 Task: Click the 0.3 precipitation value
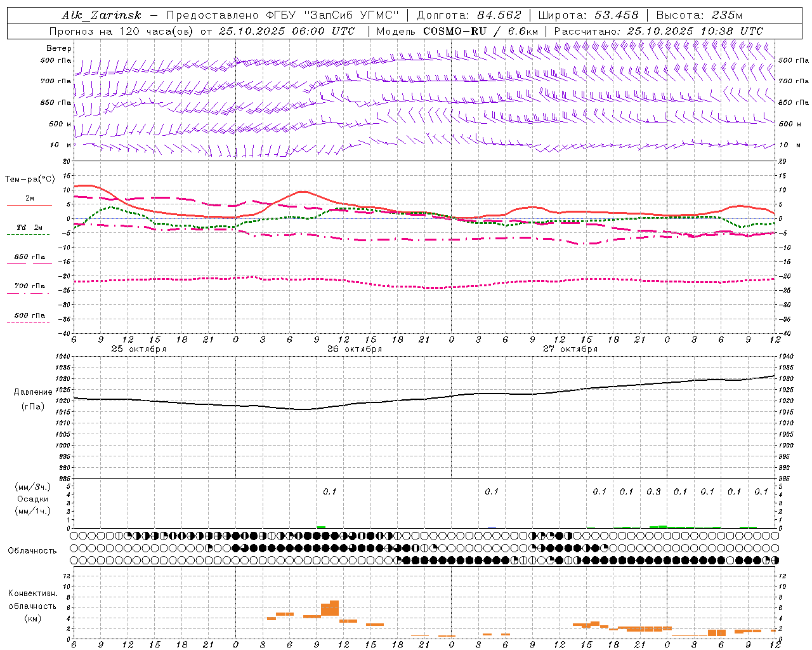pos(653,491)
